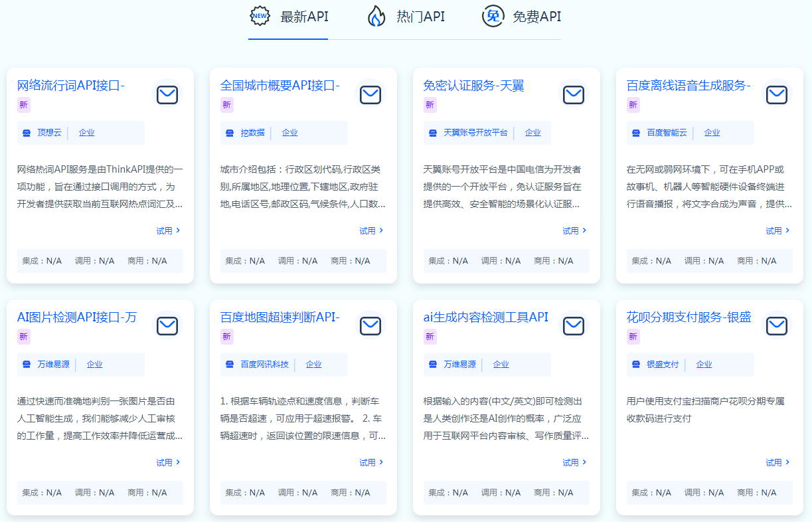Click the envelope icon on 花呗分期支付服务-银盛 card

[776, 326]
